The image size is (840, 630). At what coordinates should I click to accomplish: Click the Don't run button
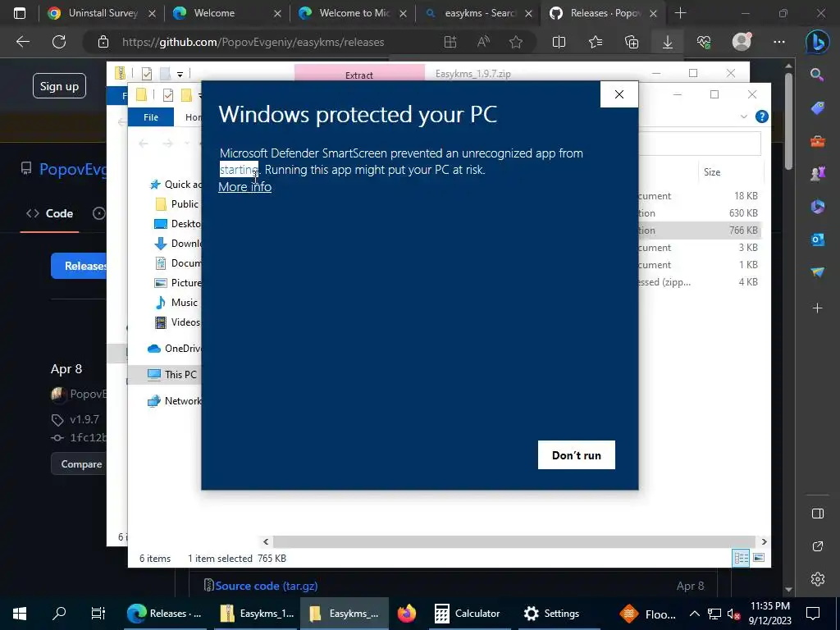577,454
